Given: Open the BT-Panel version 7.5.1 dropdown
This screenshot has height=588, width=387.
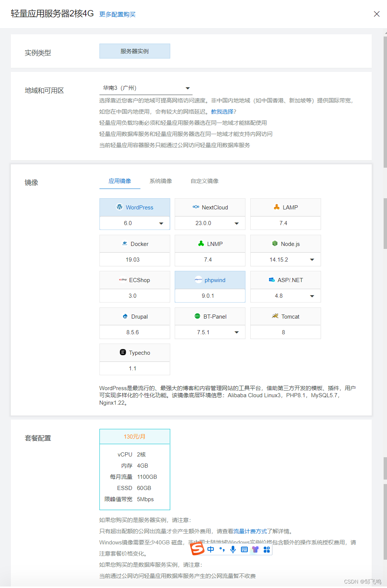Looking at the screenshot, I should tap(210, 332).
